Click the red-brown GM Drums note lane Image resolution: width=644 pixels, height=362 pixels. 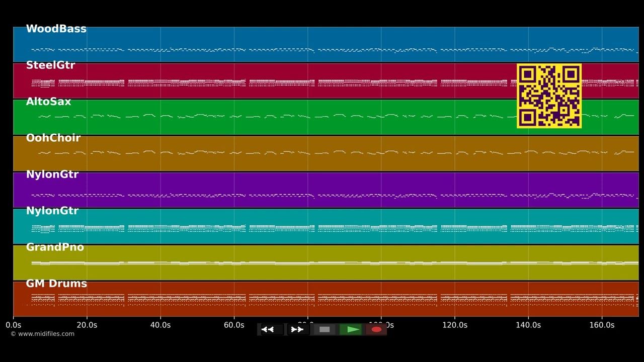pyautogui.click(x=326, y=299)
